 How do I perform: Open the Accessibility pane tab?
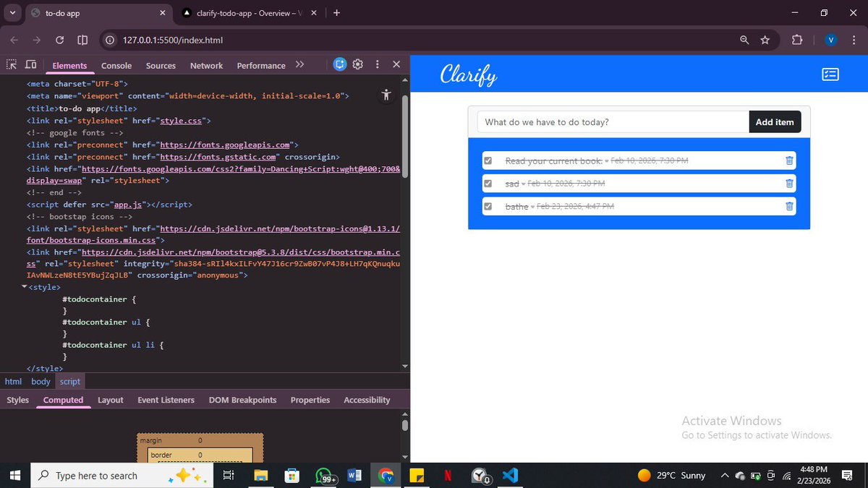[x=367, y=400]
